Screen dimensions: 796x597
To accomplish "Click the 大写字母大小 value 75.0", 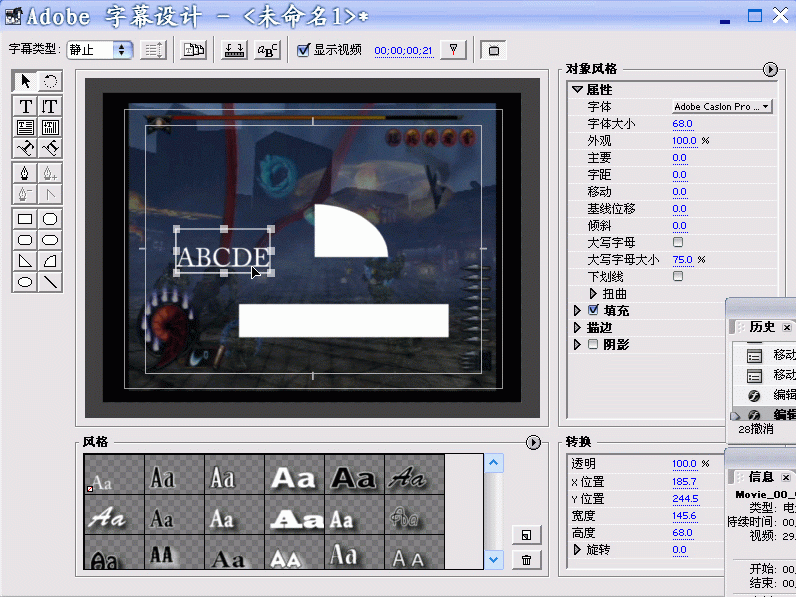I will pyautogui.click(x=682, y=259).
